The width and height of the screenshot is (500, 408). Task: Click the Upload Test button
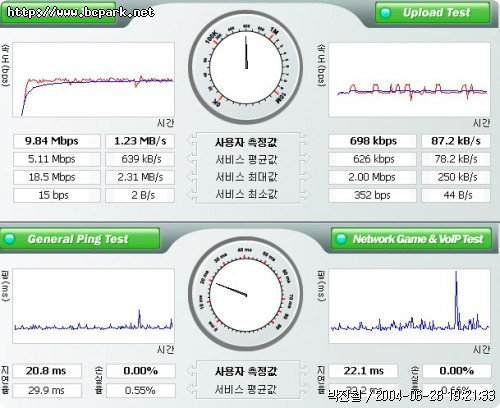click(x=432, y=13)
